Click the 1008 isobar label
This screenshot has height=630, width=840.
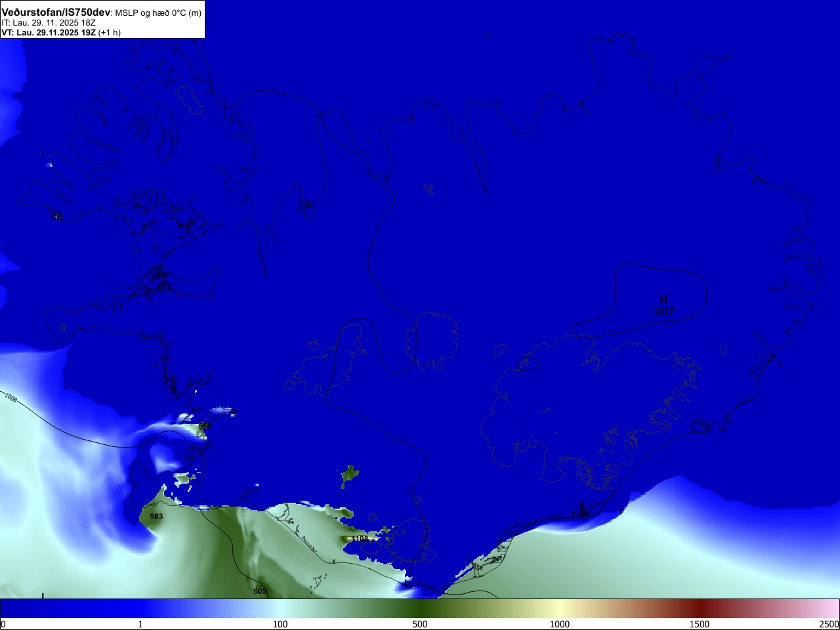click(x=11, y=398)
